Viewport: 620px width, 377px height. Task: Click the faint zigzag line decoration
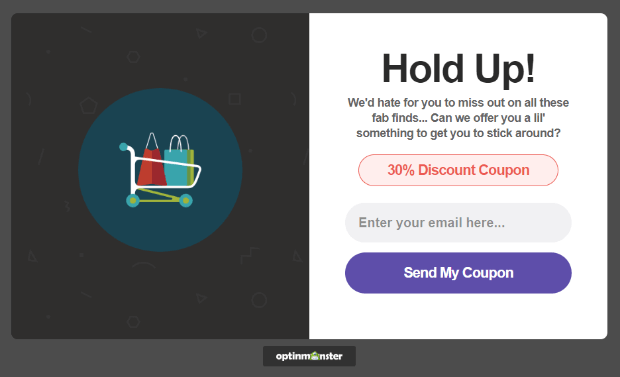[250, 256]
